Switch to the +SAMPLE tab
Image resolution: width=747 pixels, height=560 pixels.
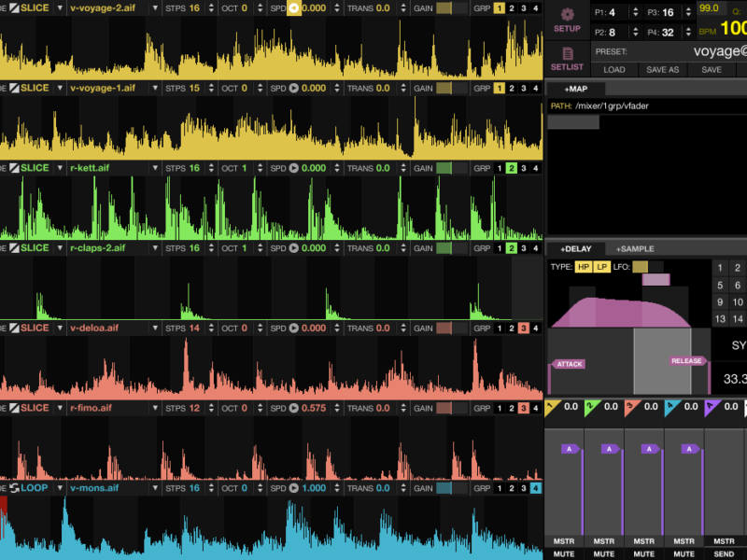coord(635,249)
